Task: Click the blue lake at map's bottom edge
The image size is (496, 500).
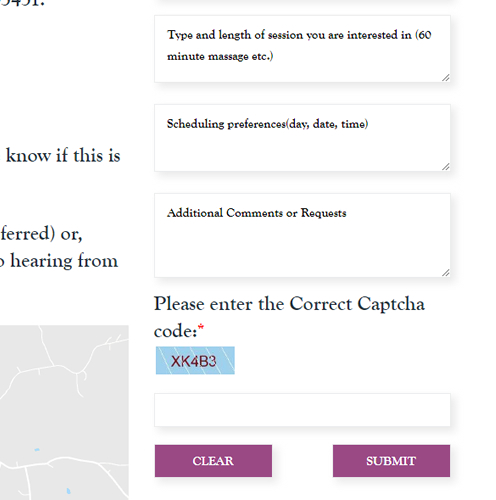Action: [68, 491]
